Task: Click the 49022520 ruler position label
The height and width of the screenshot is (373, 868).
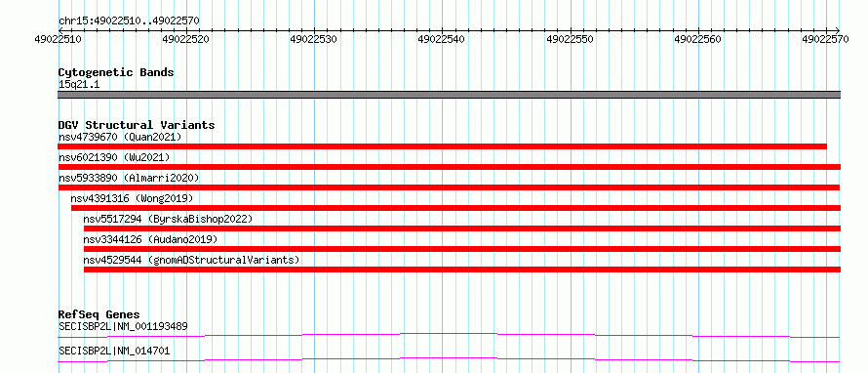Action: click(x=186, y=39)
